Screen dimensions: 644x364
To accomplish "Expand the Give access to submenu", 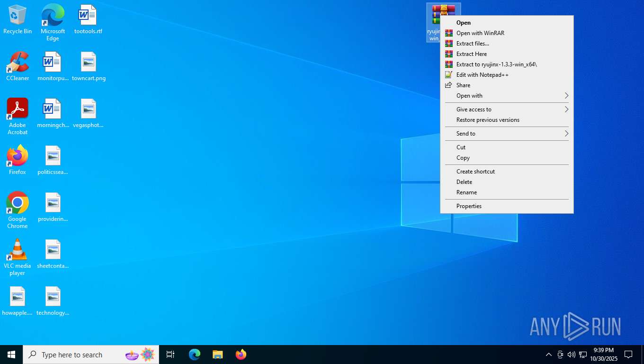I will pyautogui.click(x=507, y=109).
